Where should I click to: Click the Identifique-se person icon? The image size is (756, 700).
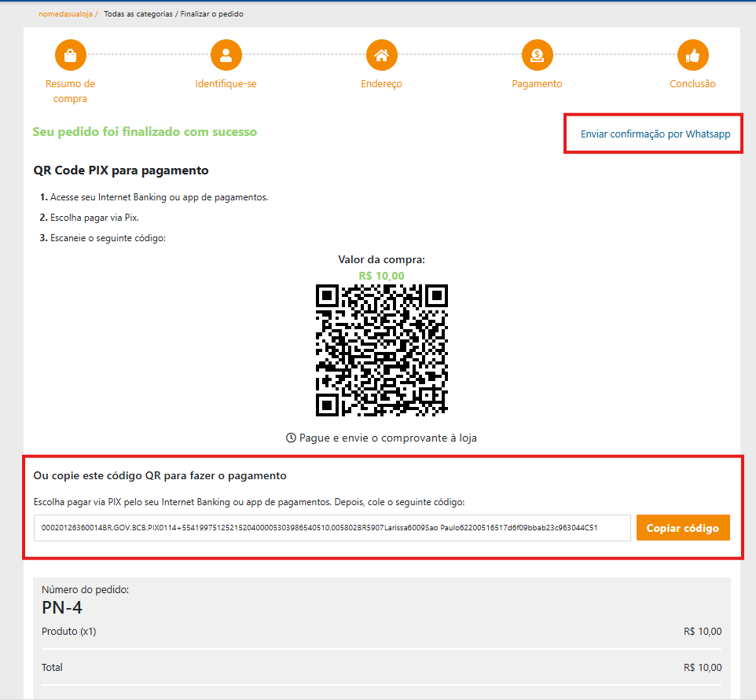[x=226, y=55]
